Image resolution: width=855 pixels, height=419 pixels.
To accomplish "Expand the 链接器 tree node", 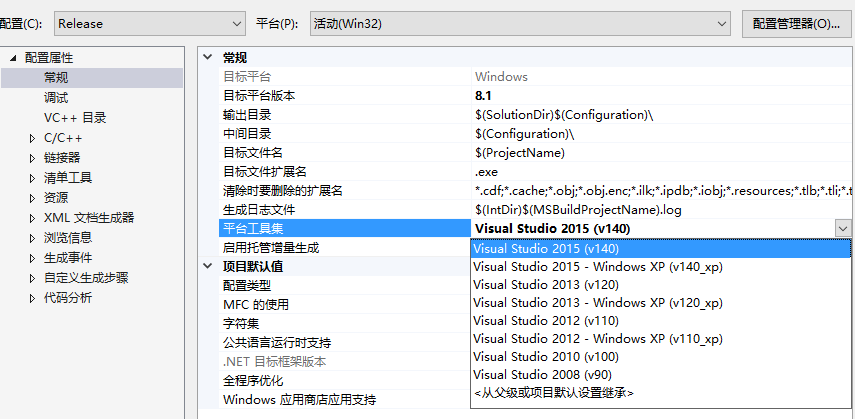I will point(33,158).
